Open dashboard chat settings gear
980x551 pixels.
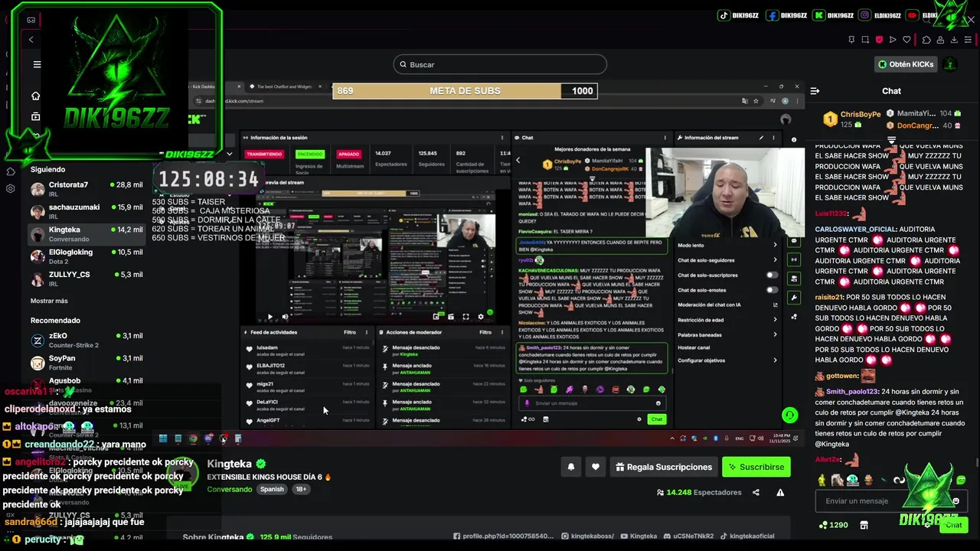tap(639, 419)
